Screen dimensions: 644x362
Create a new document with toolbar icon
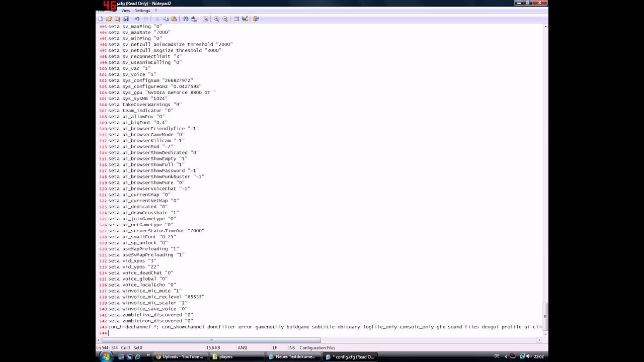click(100, 19)
